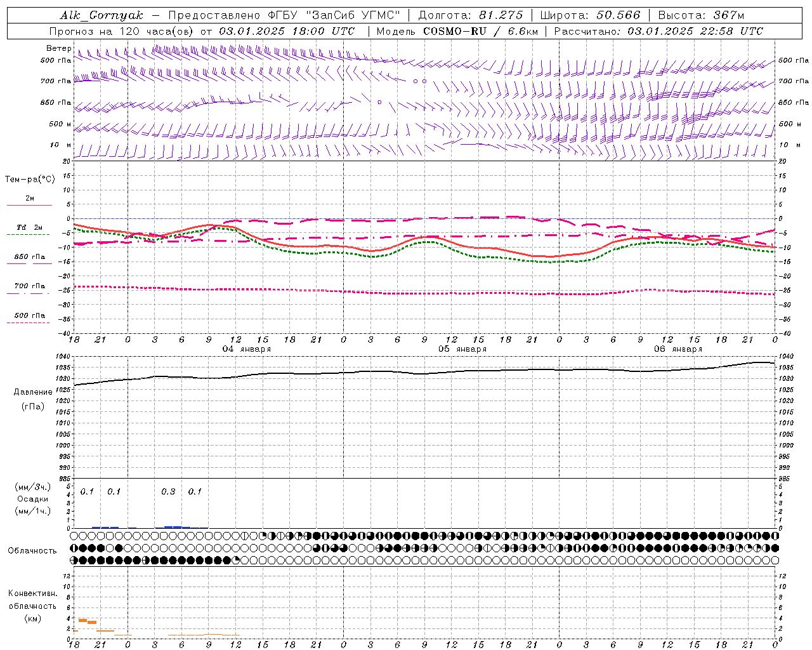Screen dimensions: 812x650
Task: Click the 'Широта: 50.566' header field
Action: click(590, 15)
